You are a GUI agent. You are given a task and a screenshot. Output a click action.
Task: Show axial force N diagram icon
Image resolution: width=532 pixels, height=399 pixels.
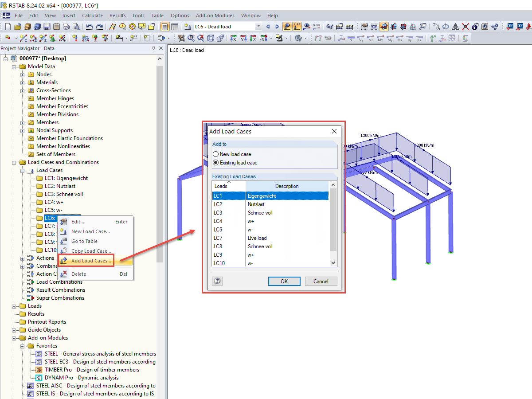(351, 38)
